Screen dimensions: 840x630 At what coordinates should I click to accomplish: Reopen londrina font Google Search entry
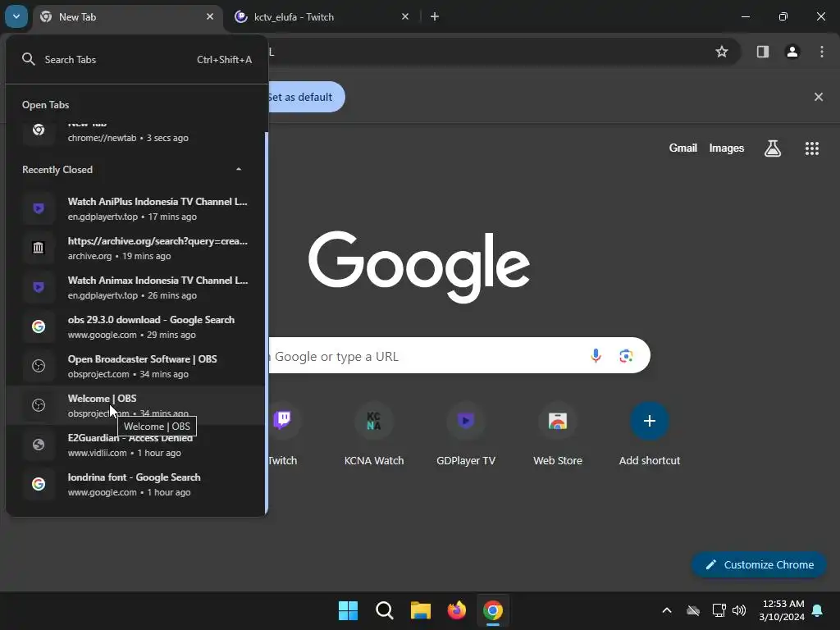pyautogui.click(x=135, y=484)
